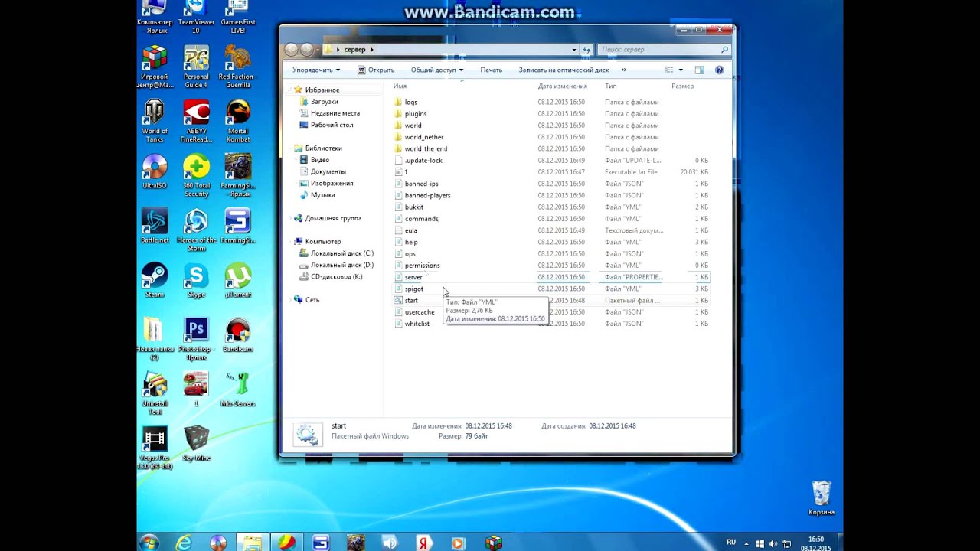
Task: Click the Explorer forward navigation arrow
Action: 307,50
